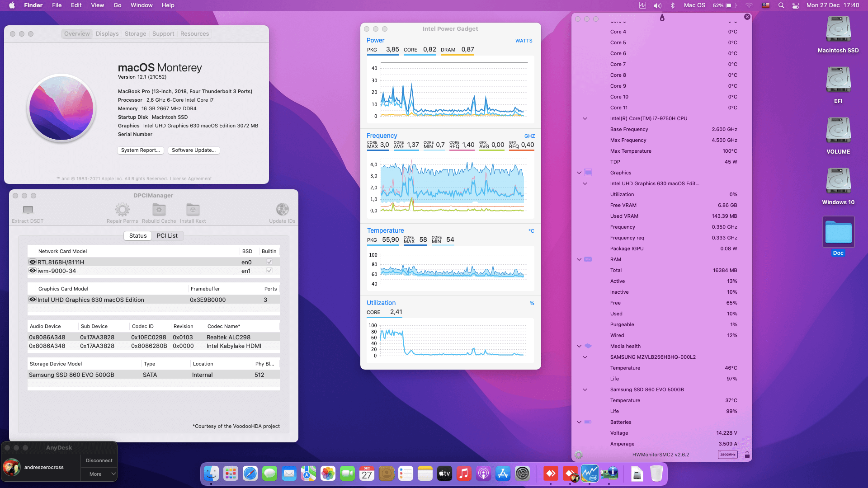Click Update IDs globe icon
Viewport: 868px width, 488px height.
[x=283, y=210]
